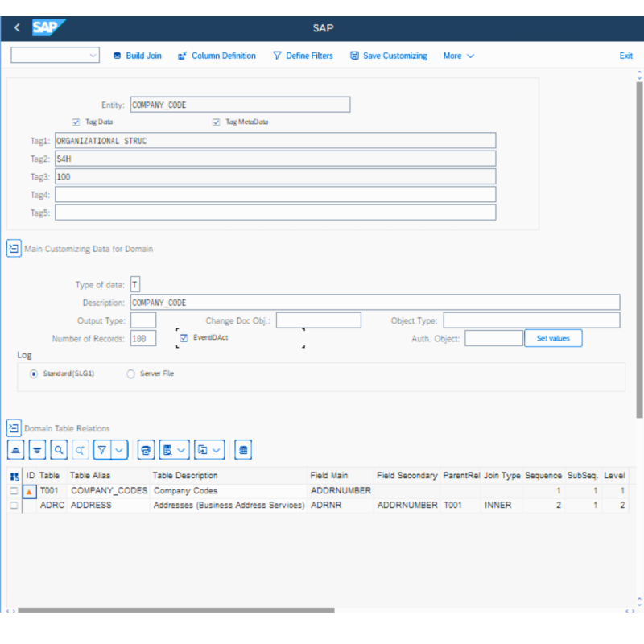The image size is (644, 644).
Task: Click the sort ascending icon in table toolbar
Action: click(x=17, y=449)
